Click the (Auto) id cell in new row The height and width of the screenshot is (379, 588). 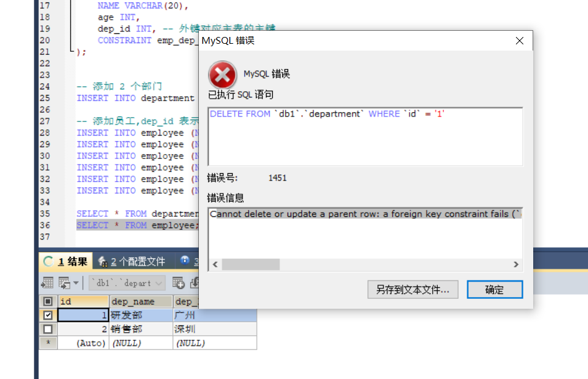(x=83, y=343)
